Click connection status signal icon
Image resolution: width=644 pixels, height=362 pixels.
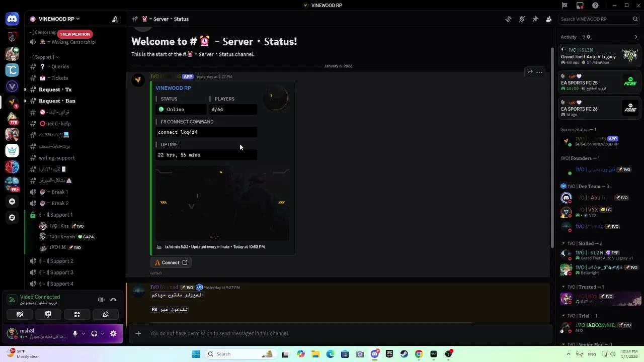click(12, 300)
